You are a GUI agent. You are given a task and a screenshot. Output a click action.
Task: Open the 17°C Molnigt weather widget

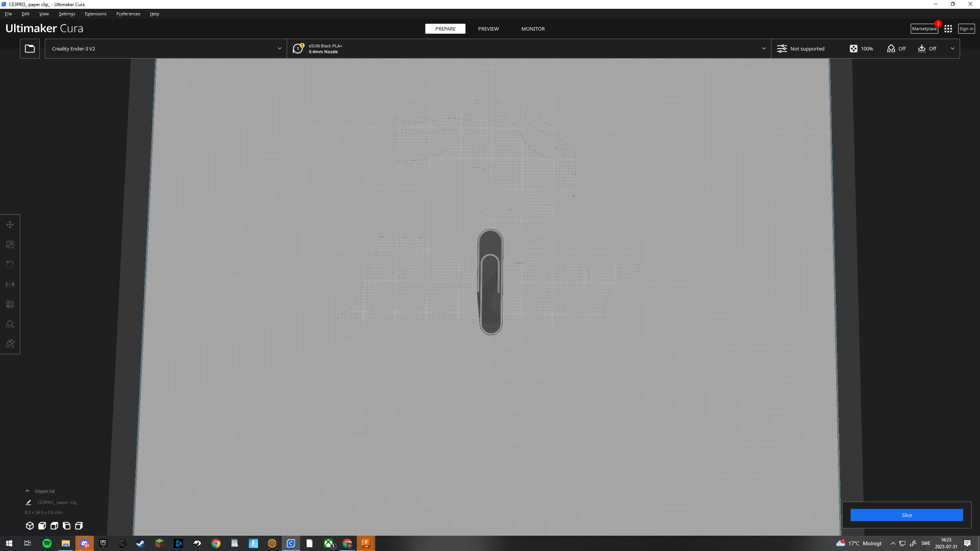pos(859,543)
